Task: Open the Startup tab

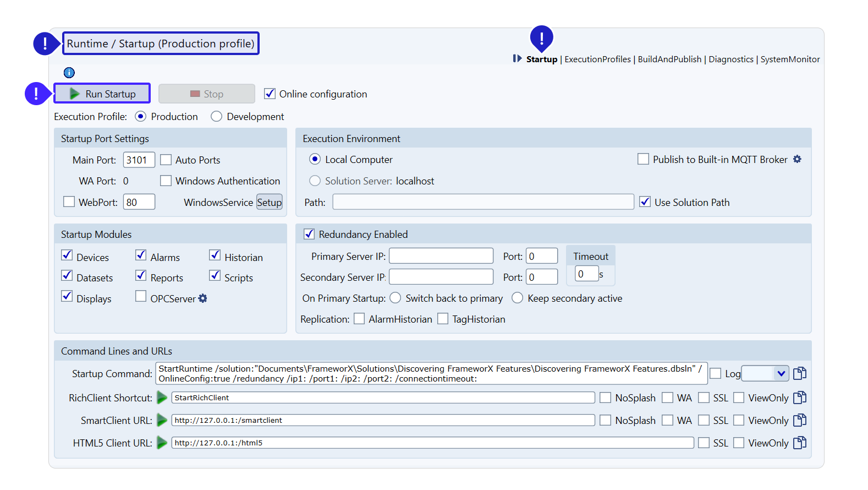Action: pyautogui.click(x=542, y=59)
